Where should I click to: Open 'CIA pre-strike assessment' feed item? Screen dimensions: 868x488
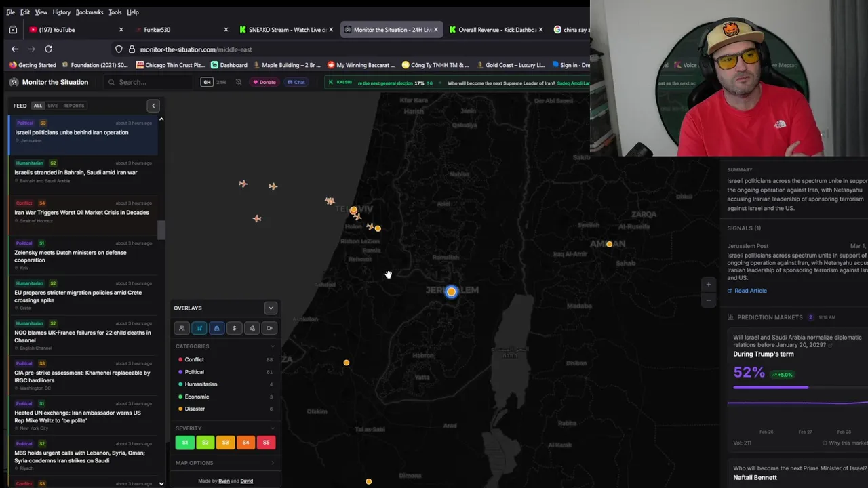click(83, 376)
